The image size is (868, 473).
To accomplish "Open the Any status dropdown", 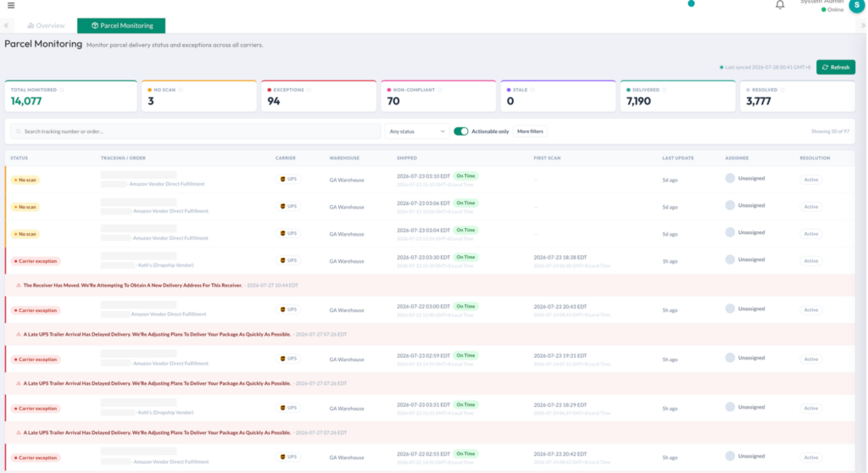I will (x=416, y=131).
